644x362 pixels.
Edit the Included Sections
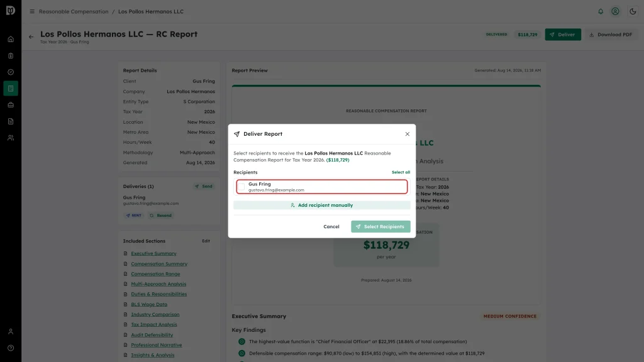[206, 241]
